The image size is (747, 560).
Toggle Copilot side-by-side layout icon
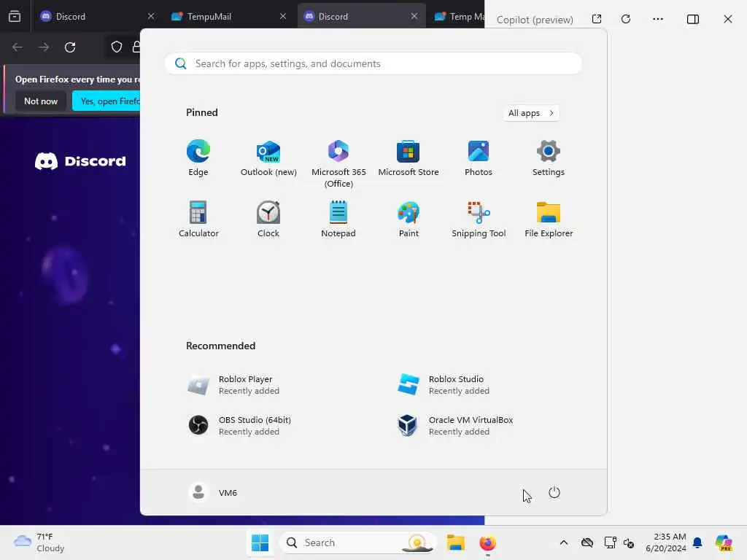(x=693, y=19)
